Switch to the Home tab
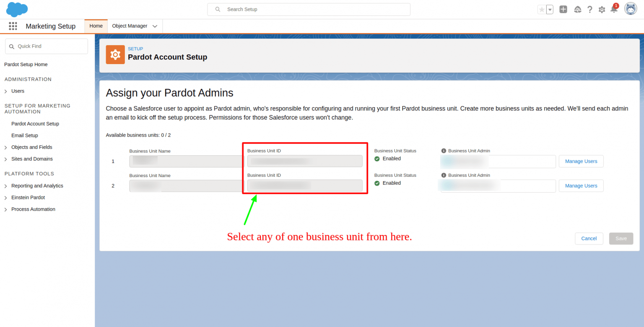Image resolution: width=644 pixels, height=327 pixels. pyautogui.click(x=96, y=26)
